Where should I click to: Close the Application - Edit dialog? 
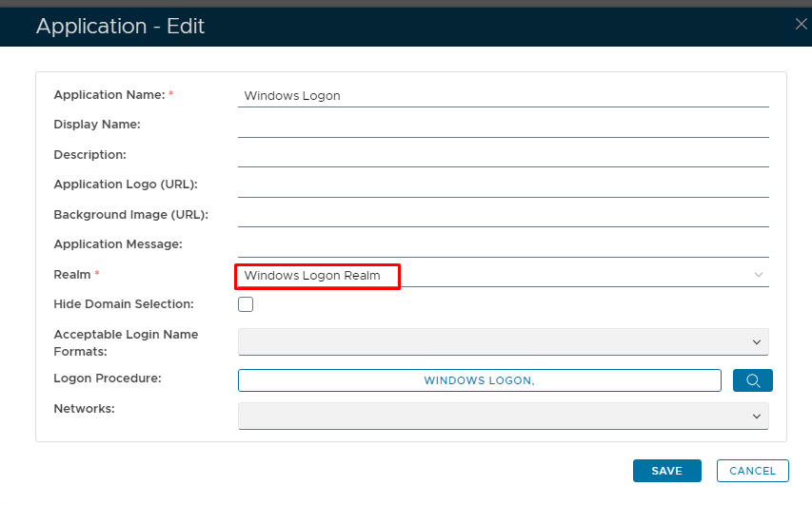[801, 25]
